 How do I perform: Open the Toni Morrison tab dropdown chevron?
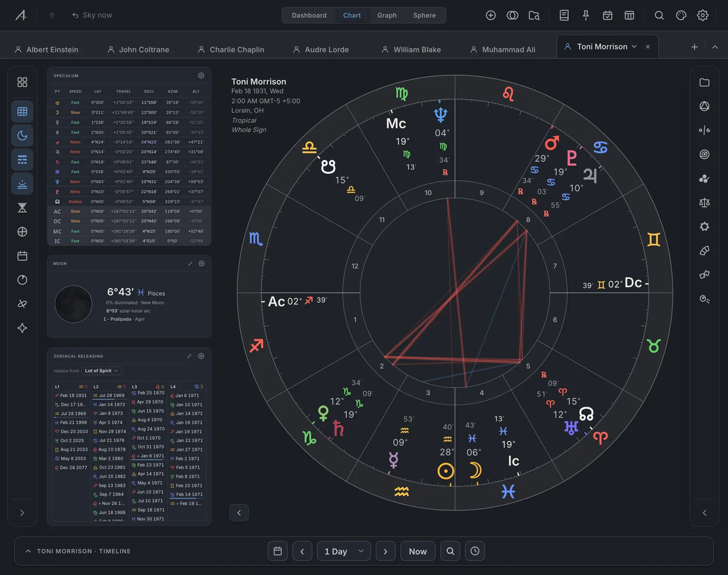(x=634, y=47)
